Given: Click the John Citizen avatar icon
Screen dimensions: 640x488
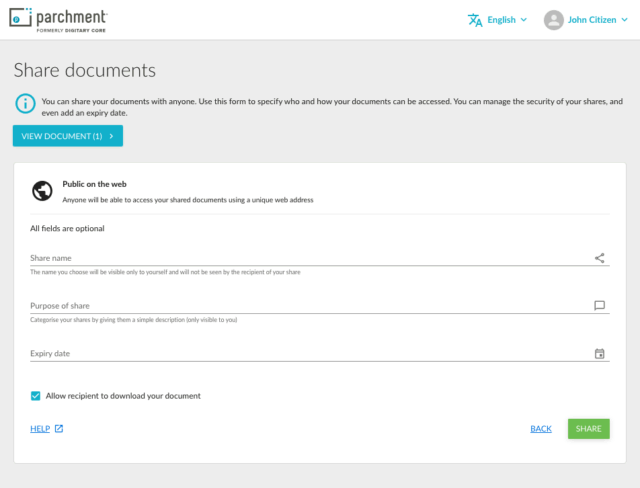Looking at the screenshot, I should click(x=554, y=20).
